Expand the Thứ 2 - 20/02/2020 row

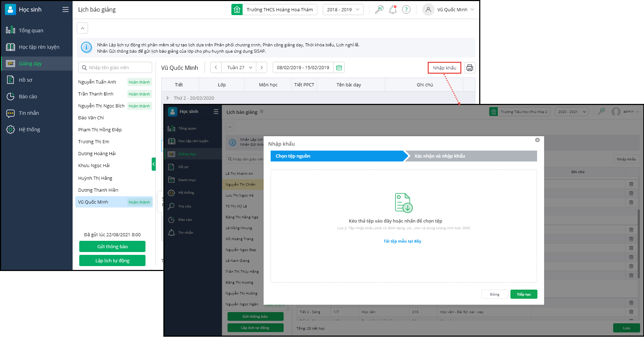coord(168,98)
